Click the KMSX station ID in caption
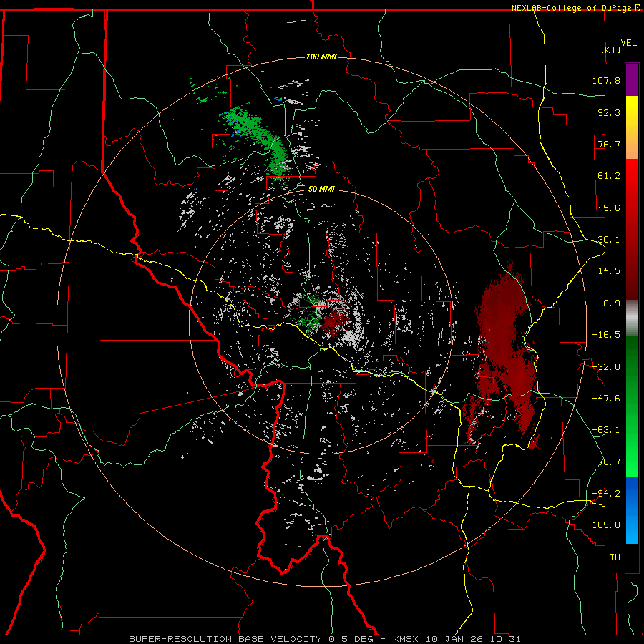 click(x=406, y=639)
